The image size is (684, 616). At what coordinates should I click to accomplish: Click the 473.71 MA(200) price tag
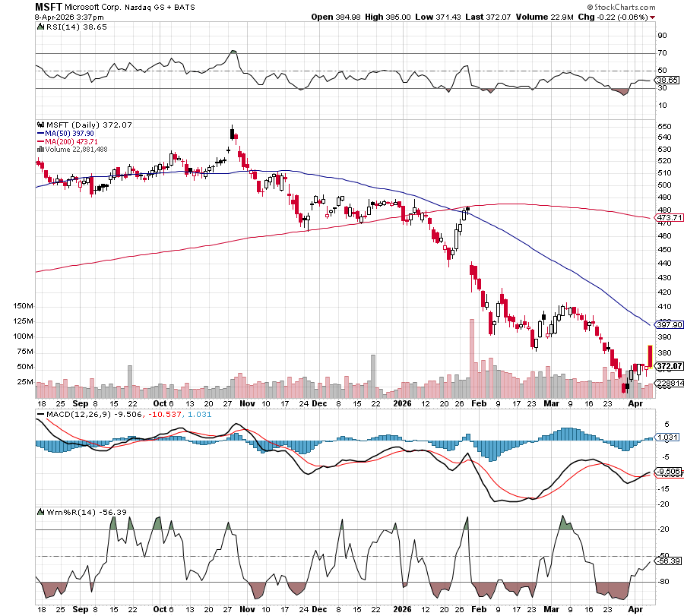tap(668, 218)
